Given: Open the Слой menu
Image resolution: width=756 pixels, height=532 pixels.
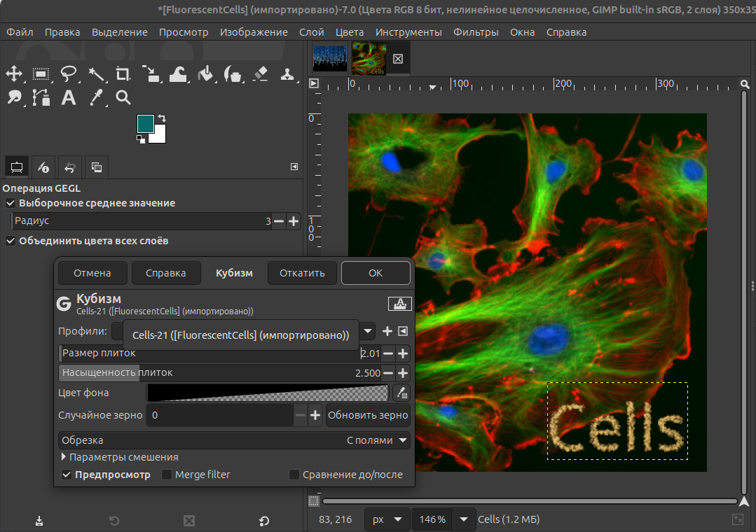Looking at the screenshot, I should (x=311, y=32).
